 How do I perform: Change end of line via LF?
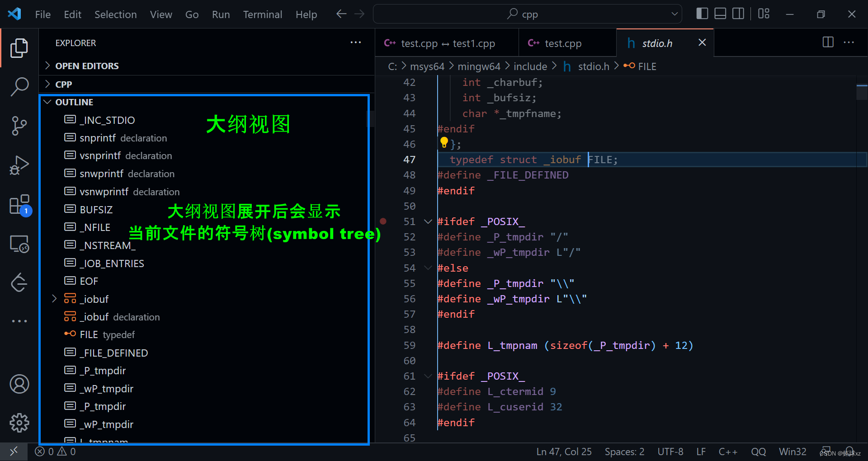(x=701, y=452)
